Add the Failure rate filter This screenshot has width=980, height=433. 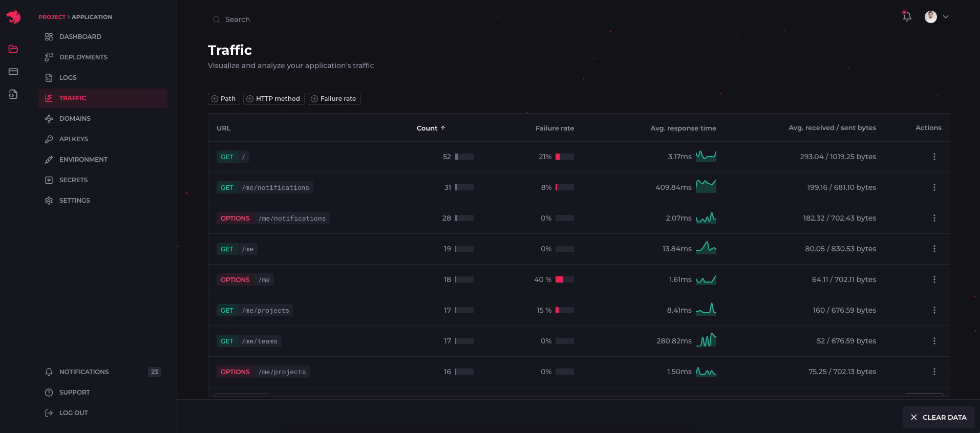pos(334,99)
